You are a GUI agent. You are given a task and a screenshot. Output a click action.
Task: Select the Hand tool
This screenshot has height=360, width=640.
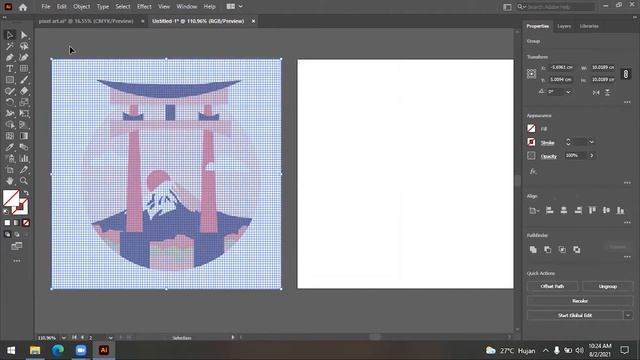pos(10,181)
